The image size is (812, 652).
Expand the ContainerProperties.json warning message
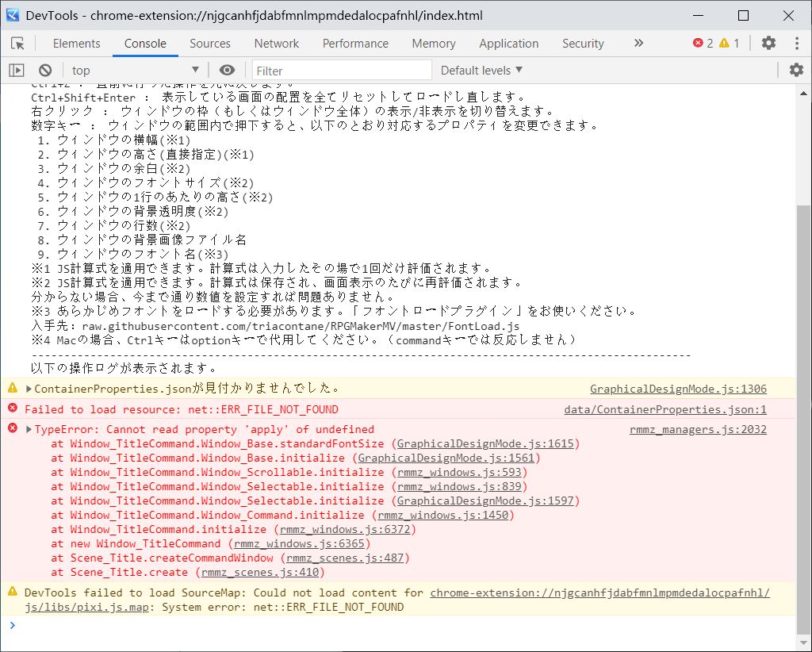29,389
